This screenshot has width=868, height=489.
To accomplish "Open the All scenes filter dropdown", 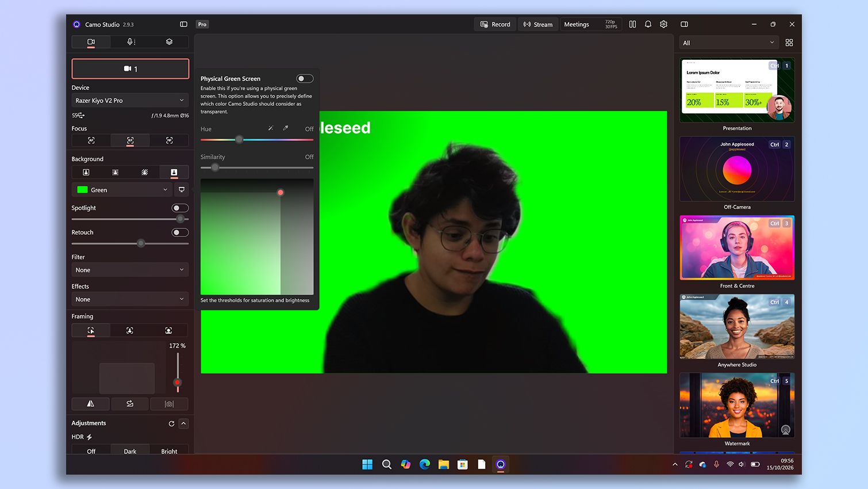I will [729, 43].
